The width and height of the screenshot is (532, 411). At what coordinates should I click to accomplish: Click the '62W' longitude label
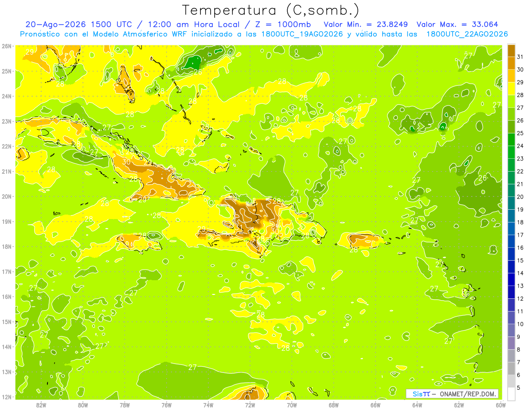point(459,405)
